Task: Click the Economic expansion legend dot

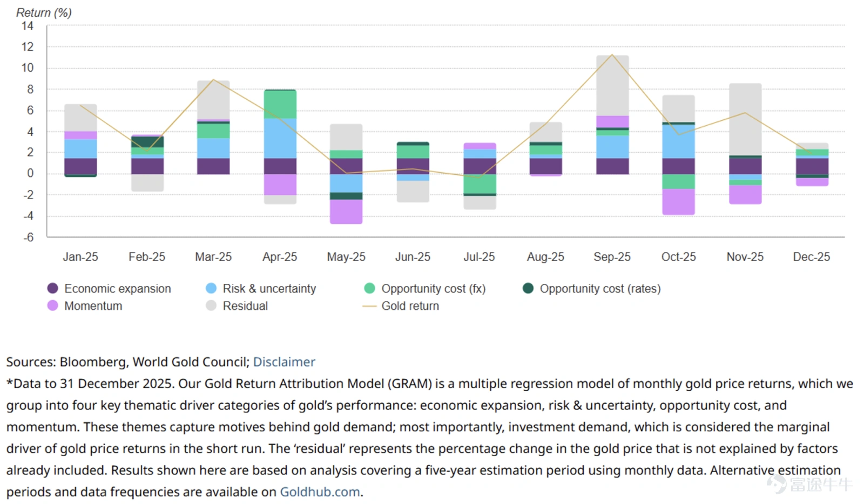Action: tap(52, 288)
